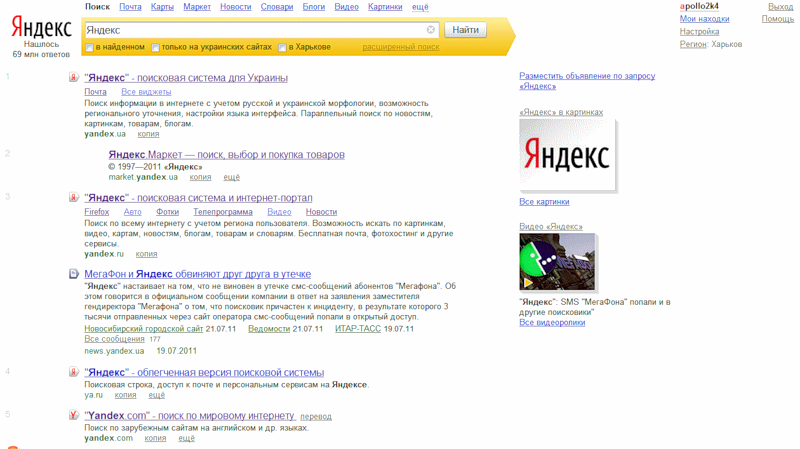
Task: Expand "ещё" under the market.yandex.ua result
Action: pos(231,177)
